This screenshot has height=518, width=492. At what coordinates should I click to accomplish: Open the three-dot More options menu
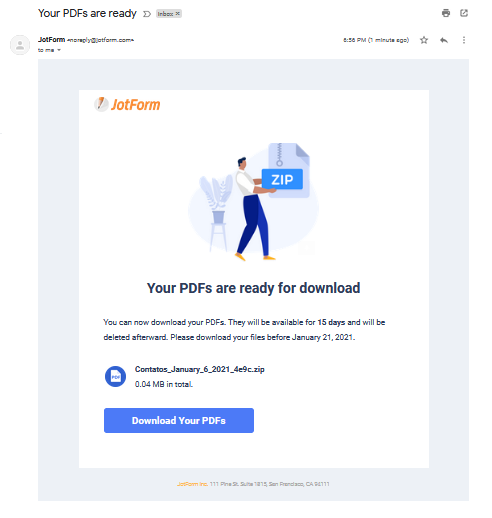point(464,40)
